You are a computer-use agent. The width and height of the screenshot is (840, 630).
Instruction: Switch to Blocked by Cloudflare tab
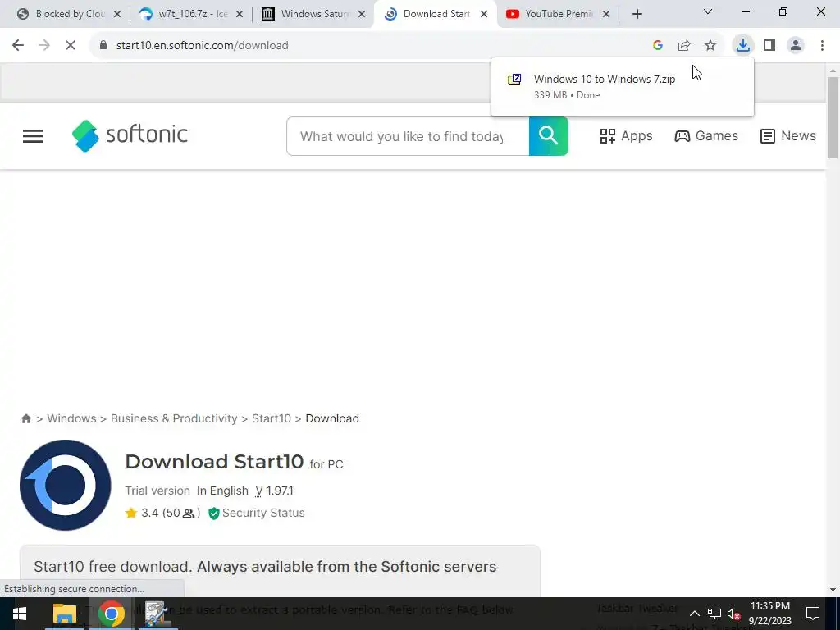70,14
